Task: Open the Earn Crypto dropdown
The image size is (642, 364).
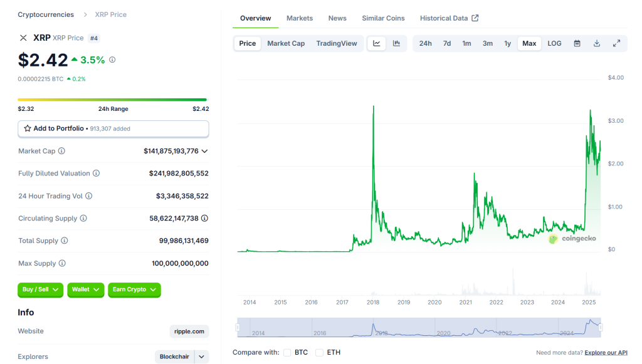Action: point(134,289)
